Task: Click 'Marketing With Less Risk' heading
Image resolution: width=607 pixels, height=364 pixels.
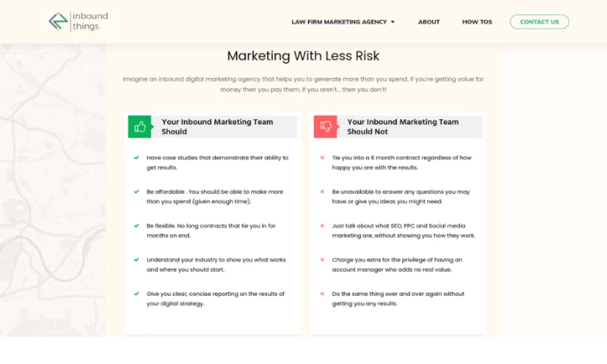Action: point(303,56)
